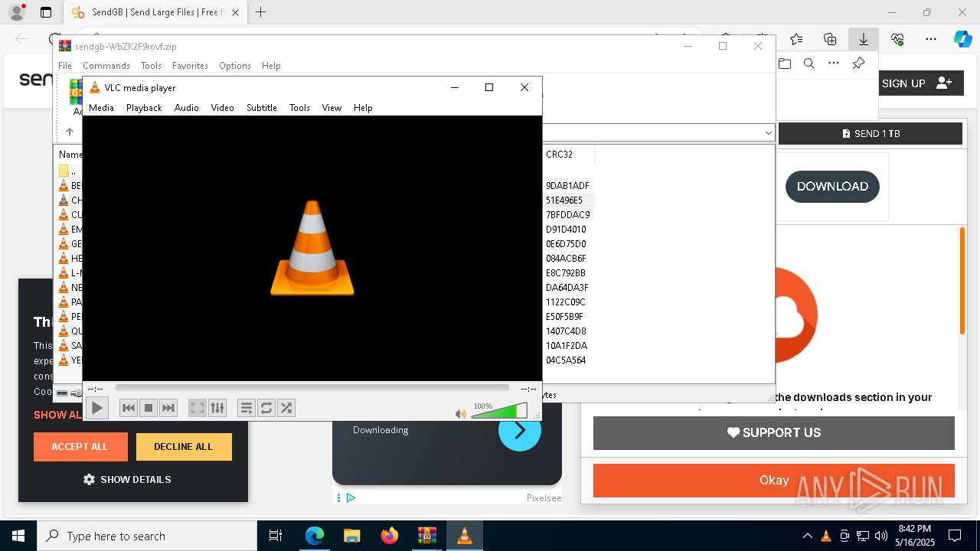Open new browser tab
Image resolution: width=980 pixels, height=551 pixels.
260,12
